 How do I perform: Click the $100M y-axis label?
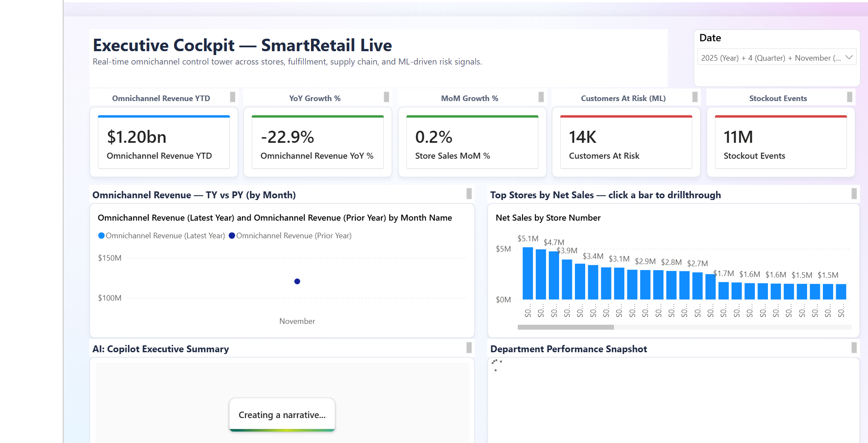coord(110,298)
